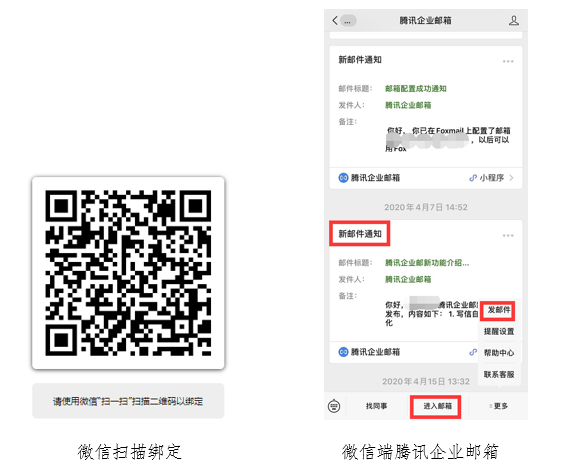Tap the 小程序 link icon in first card

(473, 178)
